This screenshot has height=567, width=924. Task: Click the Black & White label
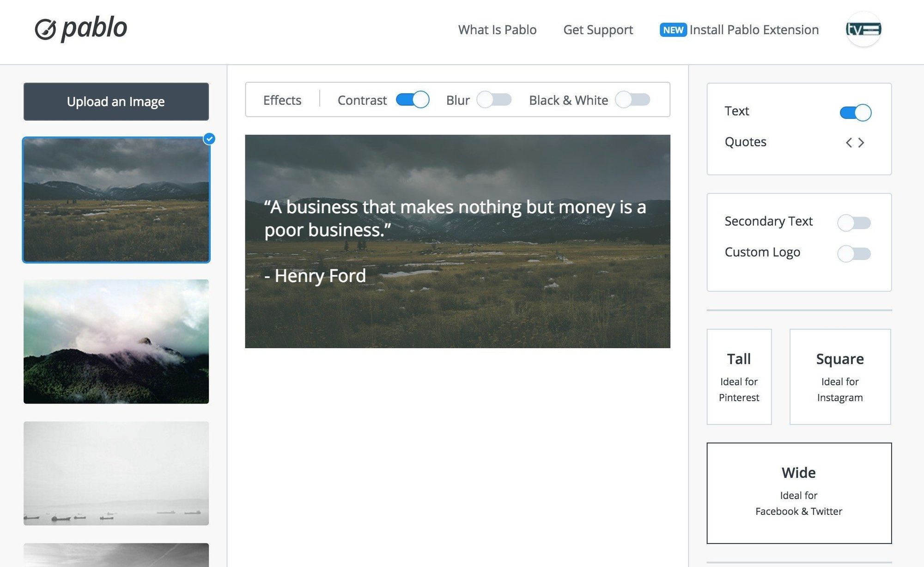pyautogui.click(x=568, y=100)
